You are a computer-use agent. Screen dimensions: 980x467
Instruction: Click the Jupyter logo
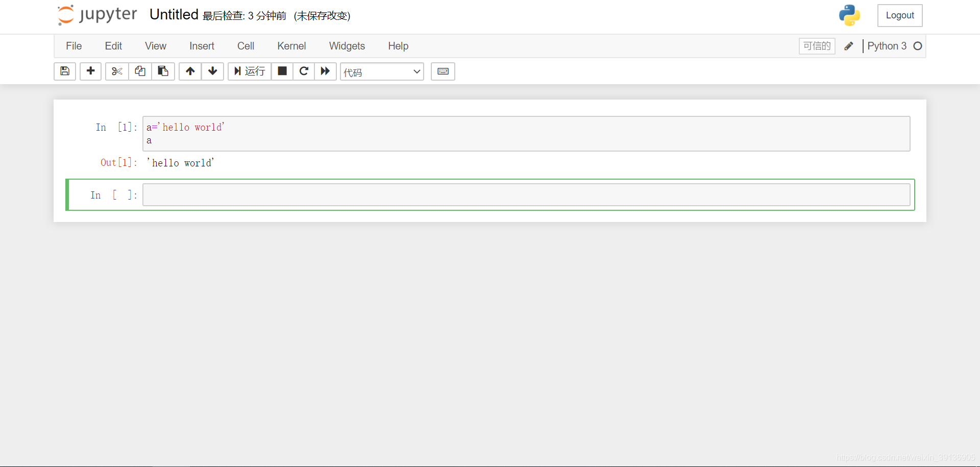97,15
